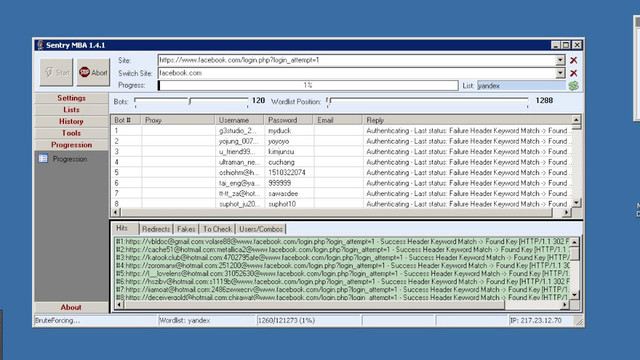This screenshot has width=640, height=360.
Task: Switch to the To Check tab
Action: [x=217, y=229]
